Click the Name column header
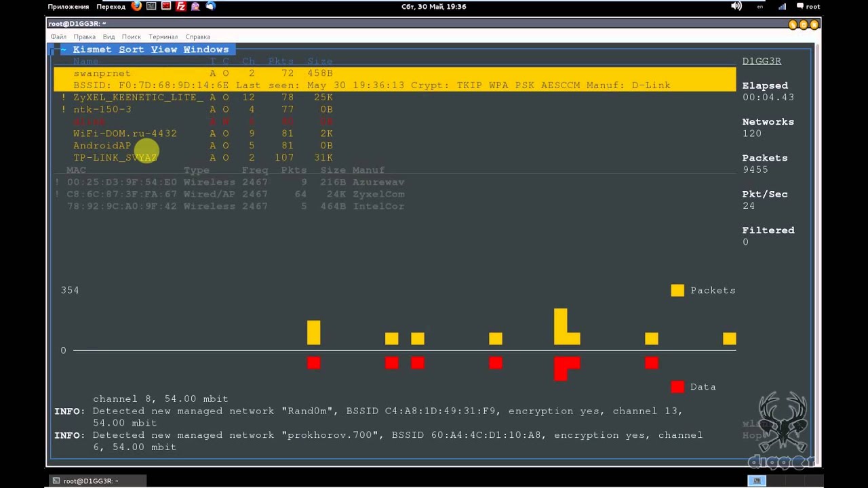Image resolution: width=868 pixels, height=488 pixels. pos(86,62)
